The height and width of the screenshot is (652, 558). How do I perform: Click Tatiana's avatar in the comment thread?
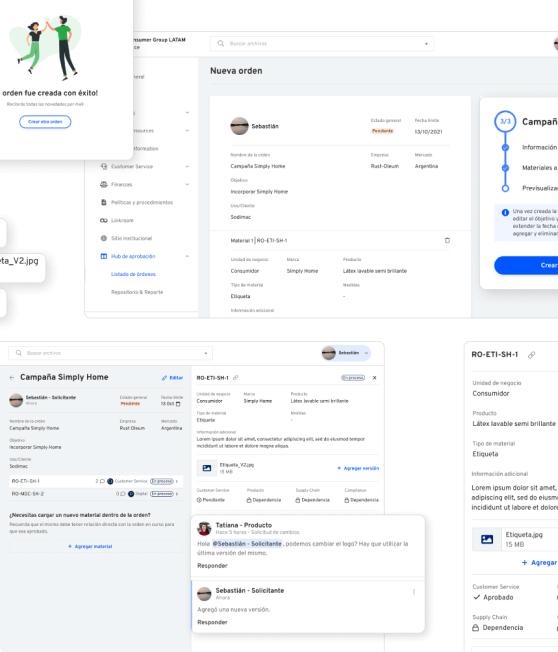pos(204,529)
